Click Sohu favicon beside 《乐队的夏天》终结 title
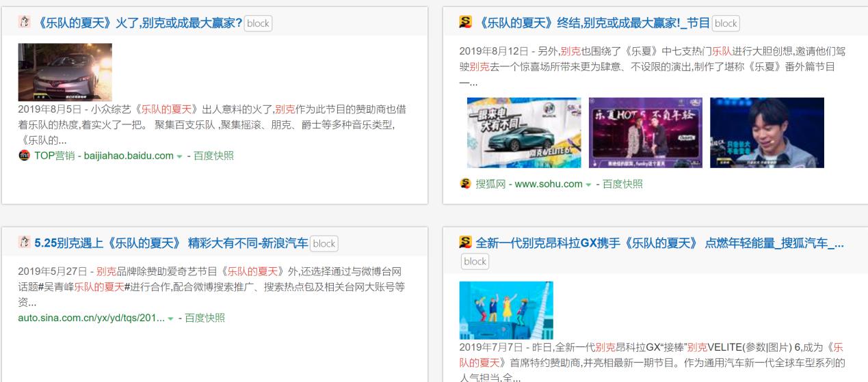 (466, 22)
